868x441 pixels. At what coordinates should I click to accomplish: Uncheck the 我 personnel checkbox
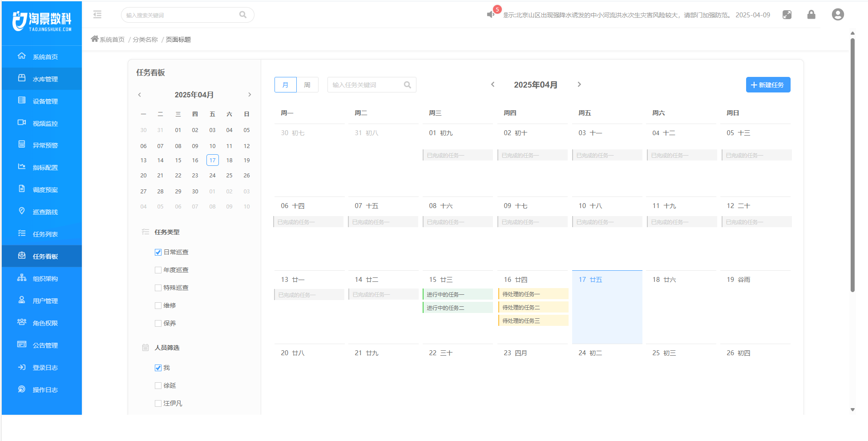(x=158, y=368)
